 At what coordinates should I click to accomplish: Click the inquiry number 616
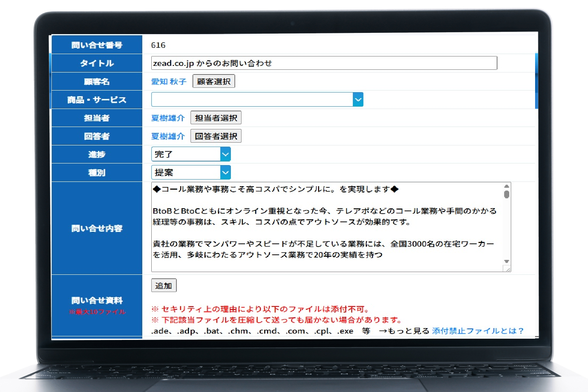[x=158, y=45]
